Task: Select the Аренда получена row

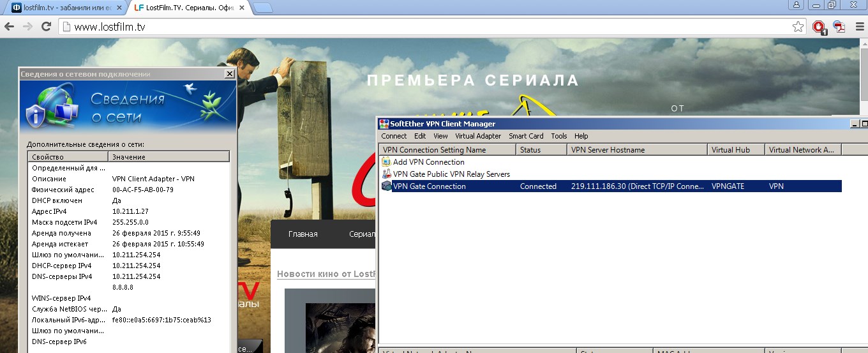Action: coord(129,233)
